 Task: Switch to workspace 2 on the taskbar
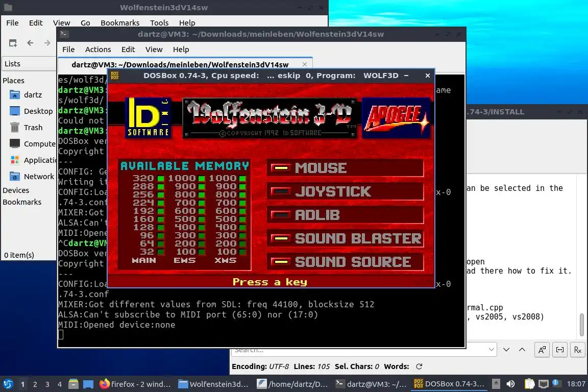tap(35, 384)
